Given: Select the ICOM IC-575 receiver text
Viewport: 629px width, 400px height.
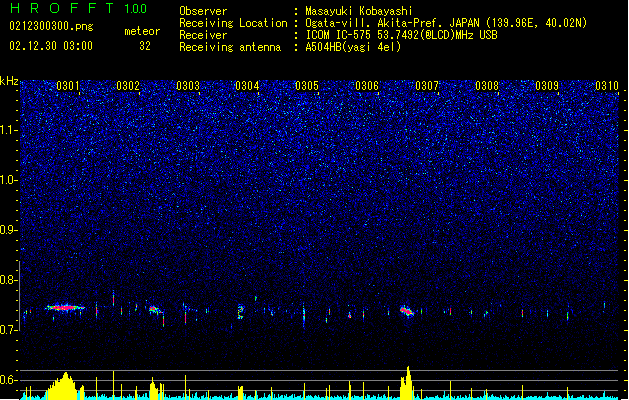Looking at the screenshot, I should click(402, 35).
